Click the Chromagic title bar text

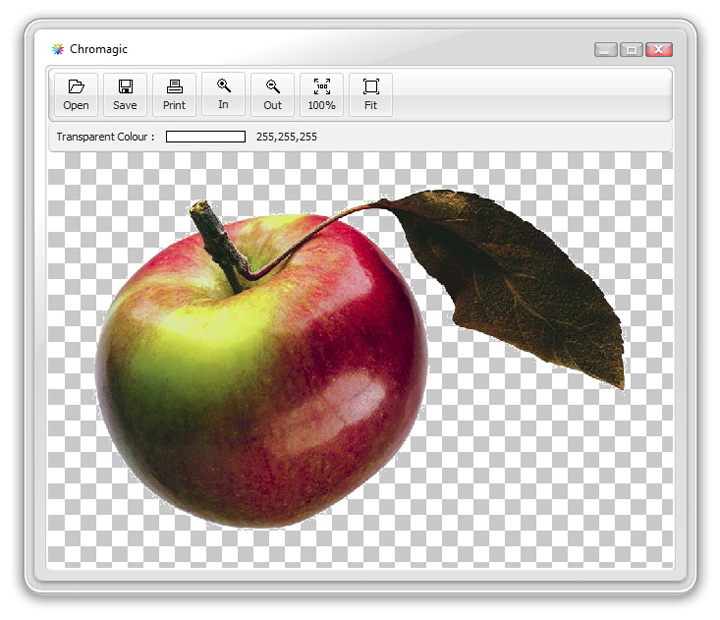coord(99,49)
